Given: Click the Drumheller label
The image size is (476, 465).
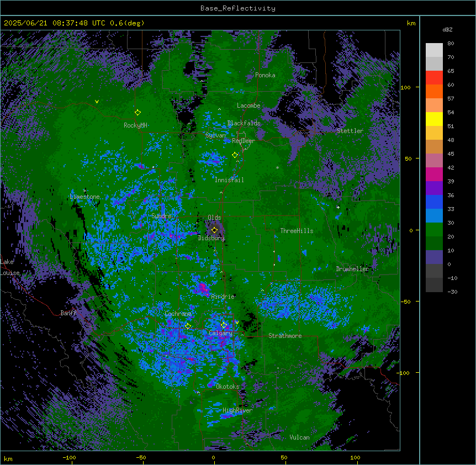Looking at the screenshot, I should [352, 269].
